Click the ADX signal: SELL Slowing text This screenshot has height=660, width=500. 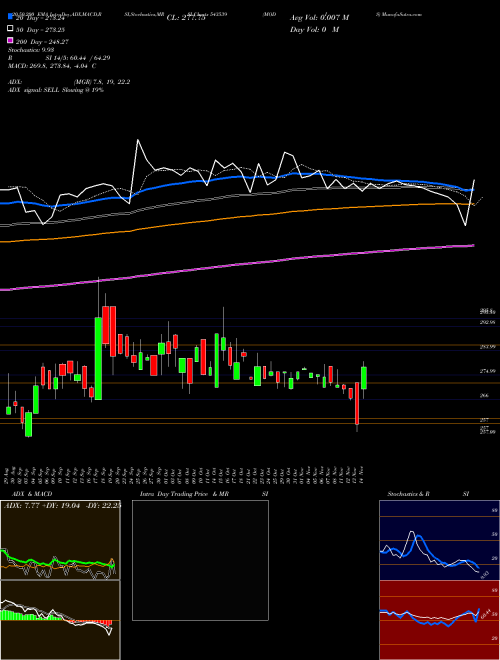[56, 90]
